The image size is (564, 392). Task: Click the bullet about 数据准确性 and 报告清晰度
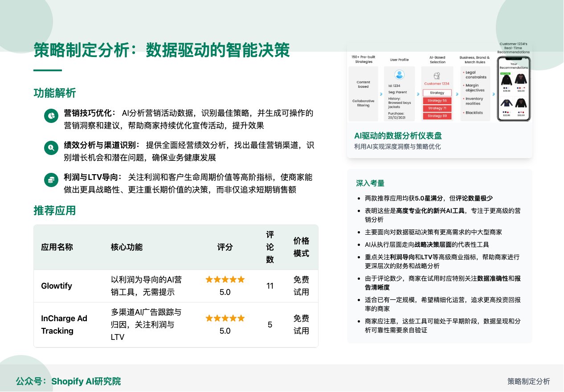click(442, 283)
